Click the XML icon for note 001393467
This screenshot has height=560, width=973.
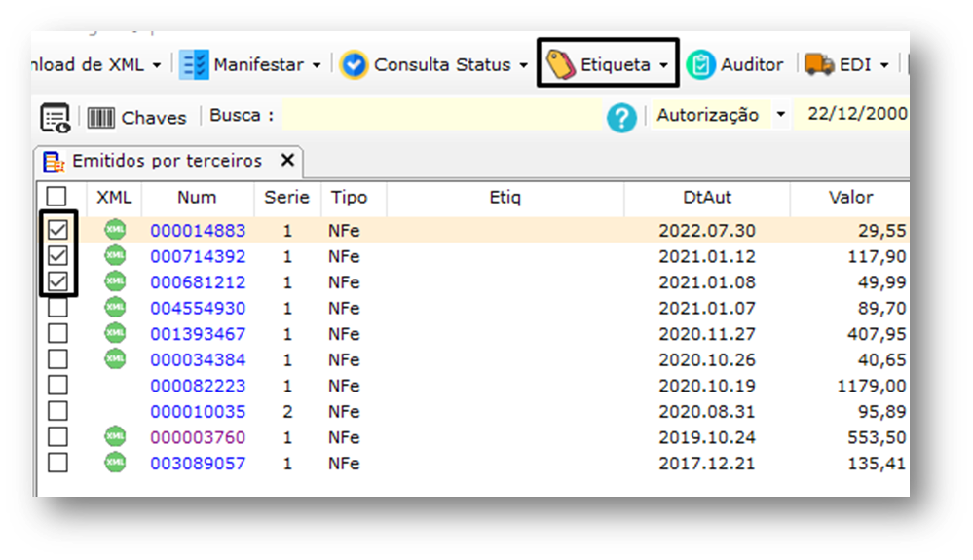click(x=115, y=333)
